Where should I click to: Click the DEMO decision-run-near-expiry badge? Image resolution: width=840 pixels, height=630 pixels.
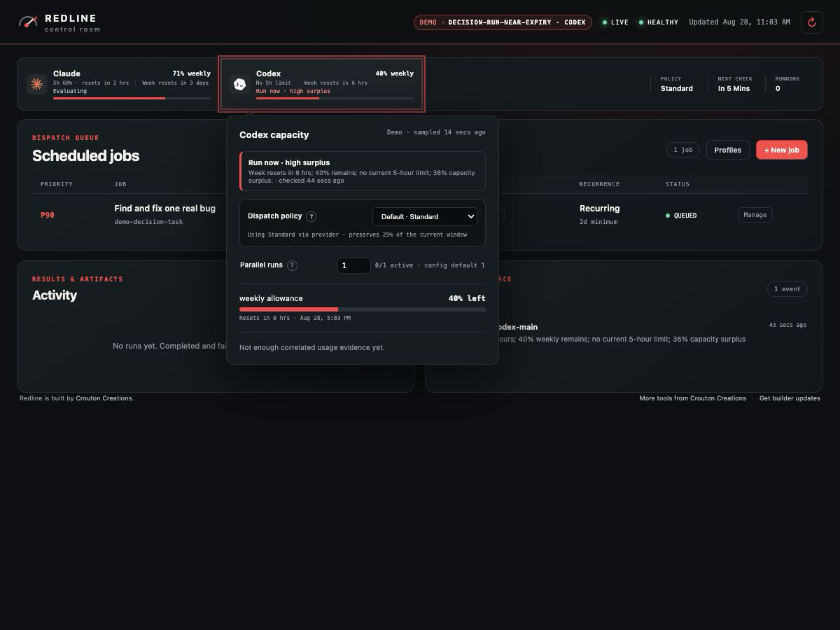(x=503, y=22)
